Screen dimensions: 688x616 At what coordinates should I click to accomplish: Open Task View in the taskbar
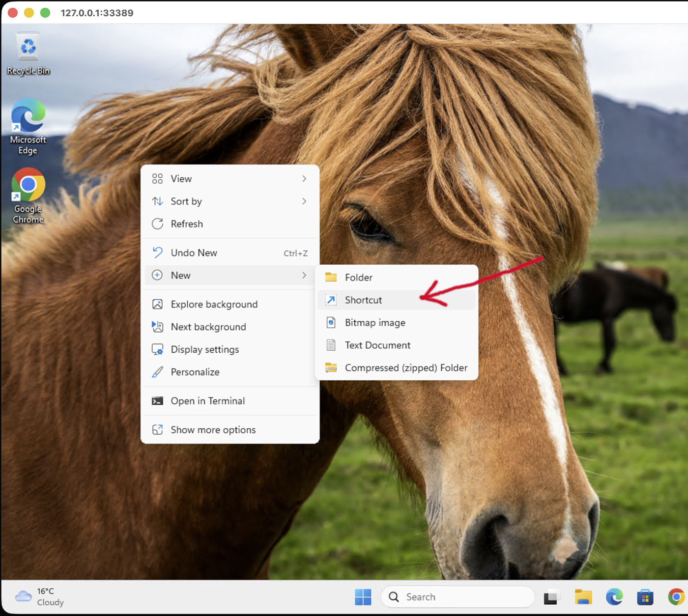point(552,597)
